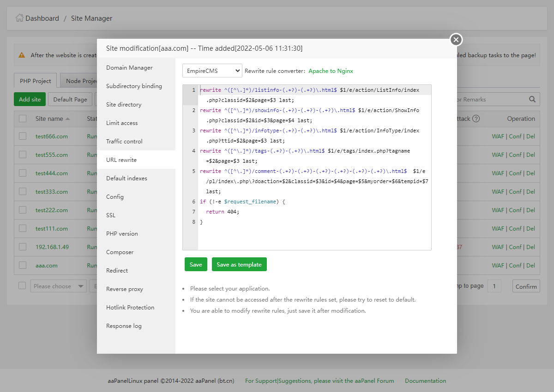554x392 pixels.
Task: Switch to the SSL settings section
Action: pos(111,215)
